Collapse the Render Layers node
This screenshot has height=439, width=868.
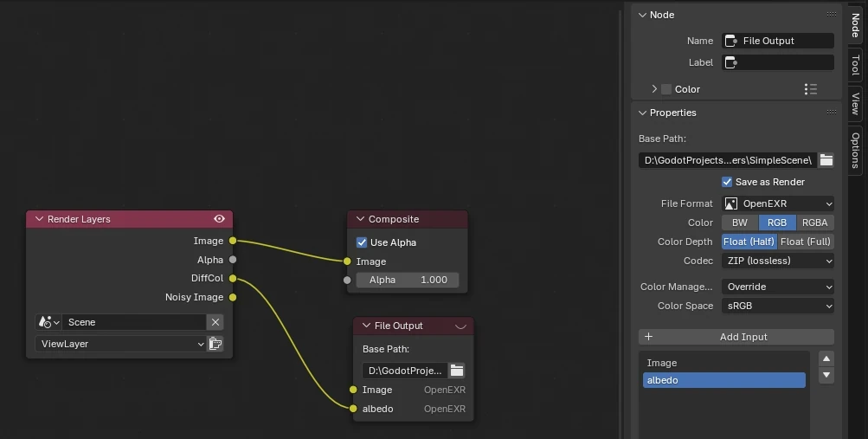click(x=39, y=219)
